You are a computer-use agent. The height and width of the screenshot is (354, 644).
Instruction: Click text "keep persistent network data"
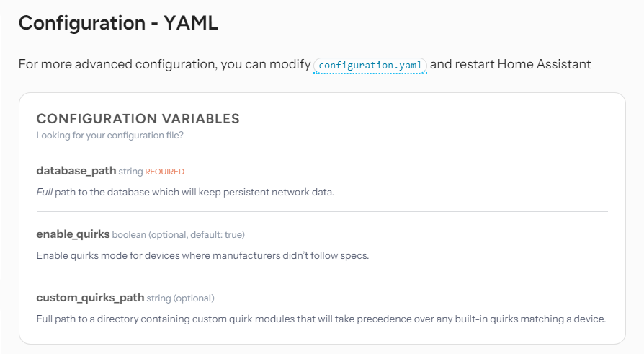266,192
